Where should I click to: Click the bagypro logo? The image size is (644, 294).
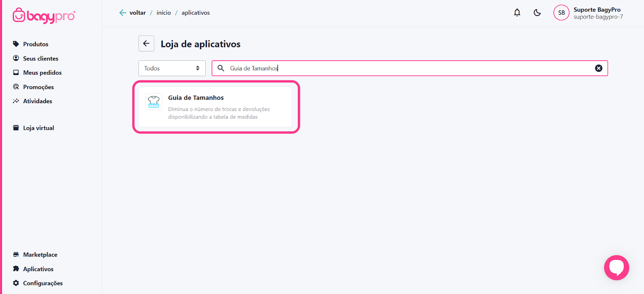[44, 16]
